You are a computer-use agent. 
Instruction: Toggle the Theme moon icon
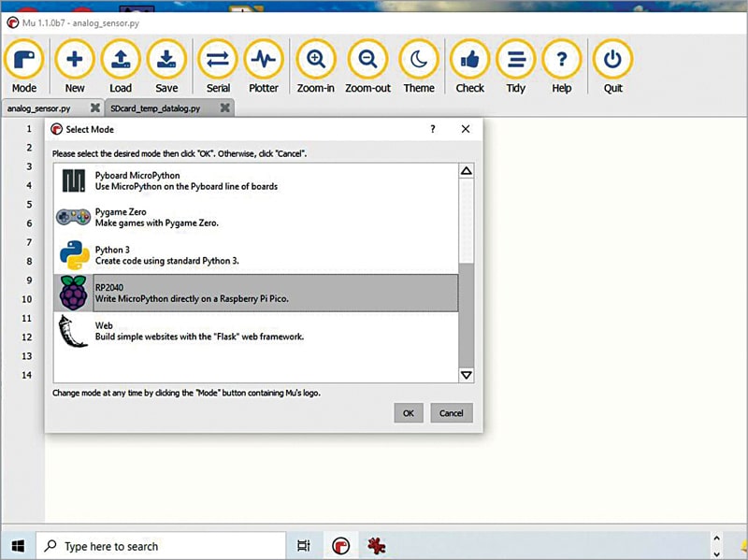point(419,61)
